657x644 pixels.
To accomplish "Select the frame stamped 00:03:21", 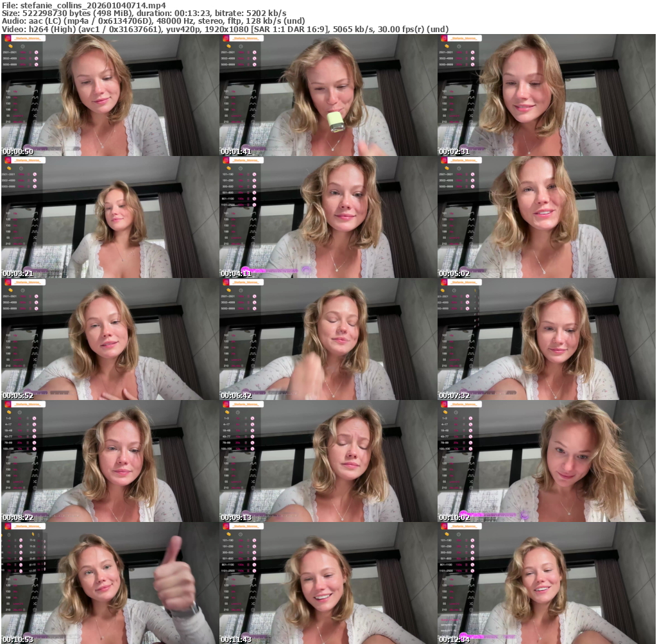I will pos(110,217).
